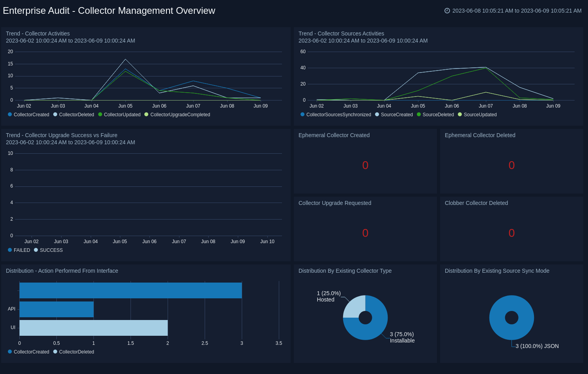
Task: Toggle the FAILED legend entry
Action: click(21, 250)
